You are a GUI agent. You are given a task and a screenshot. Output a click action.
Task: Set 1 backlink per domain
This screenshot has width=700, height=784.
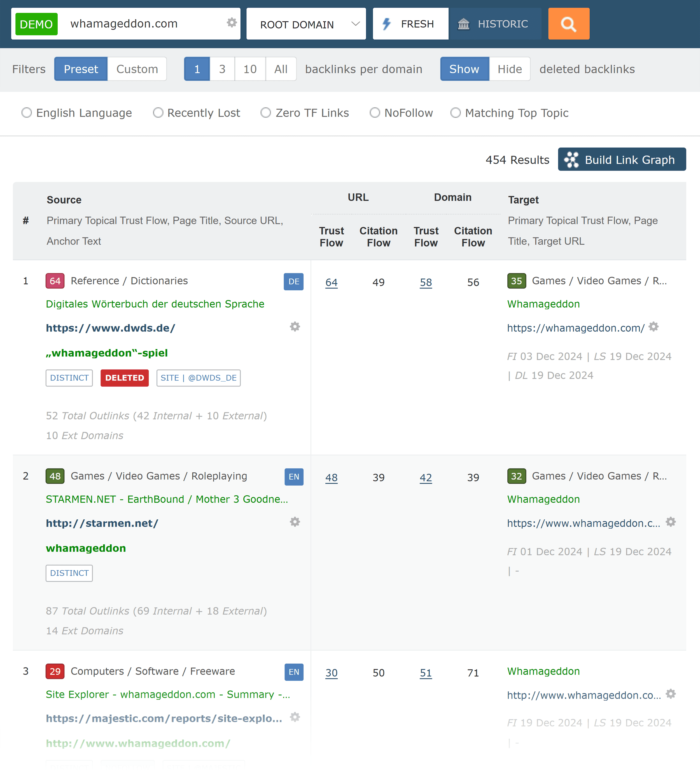click(197, 69)
